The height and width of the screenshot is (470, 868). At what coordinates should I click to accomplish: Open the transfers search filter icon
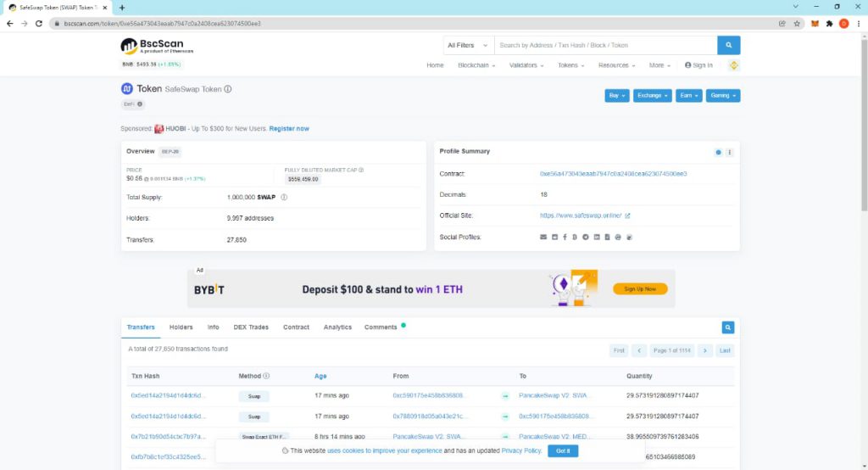click(728, 327)
